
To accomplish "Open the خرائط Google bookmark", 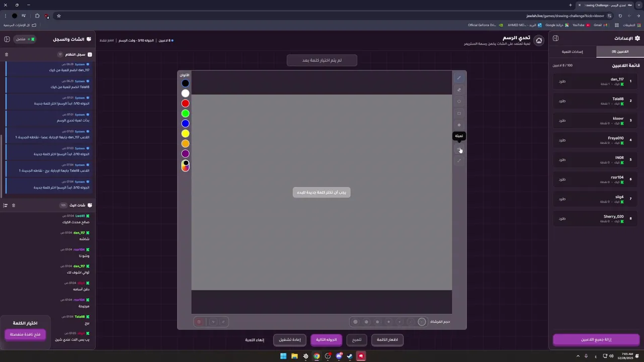I will pyautogui.click(x=557, y=25).
